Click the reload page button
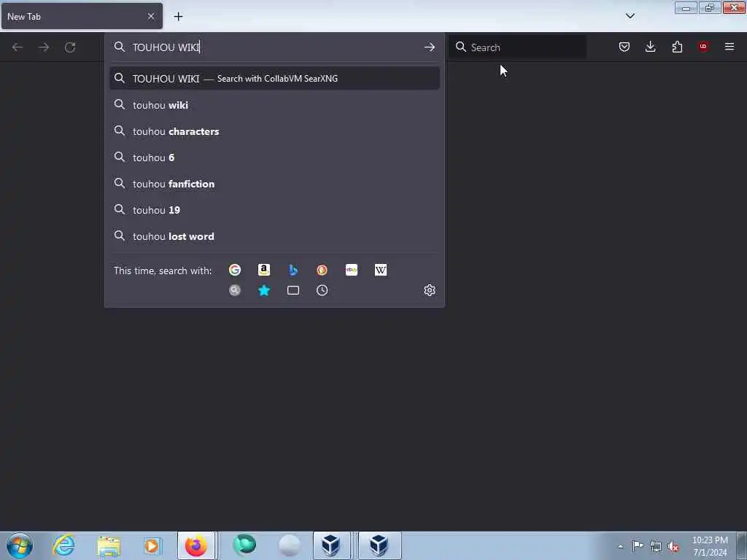This screenshot has width=747, height=560. coord(70,47)
